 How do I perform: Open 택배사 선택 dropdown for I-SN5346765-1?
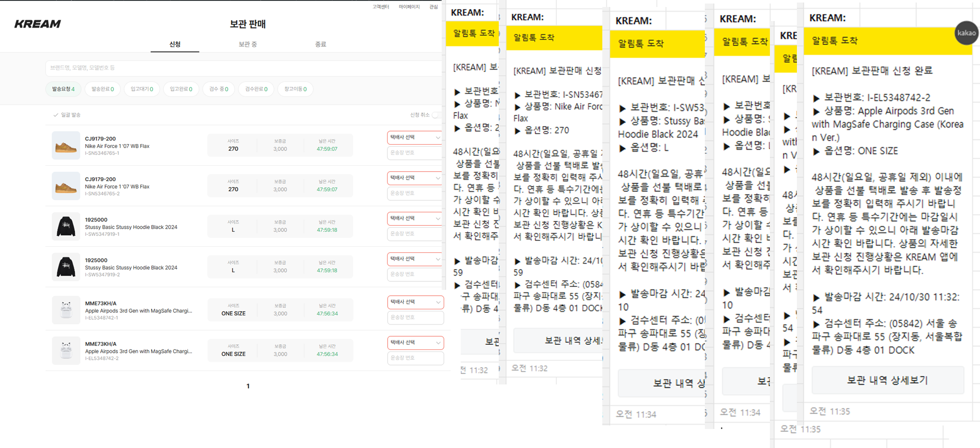[415, 137]
